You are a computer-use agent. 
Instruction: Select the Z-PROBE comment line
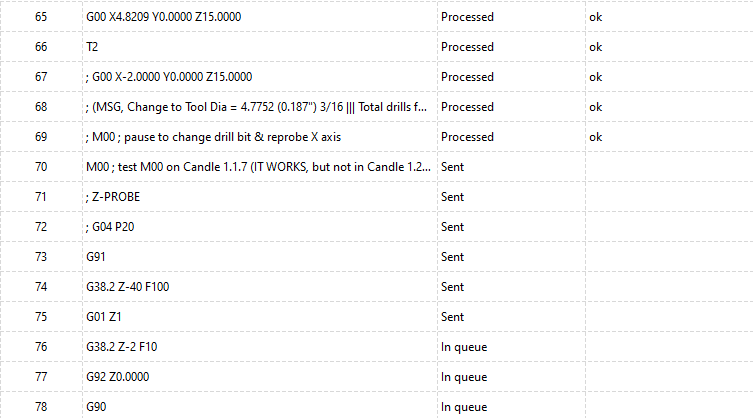click(x=113, y=197)
